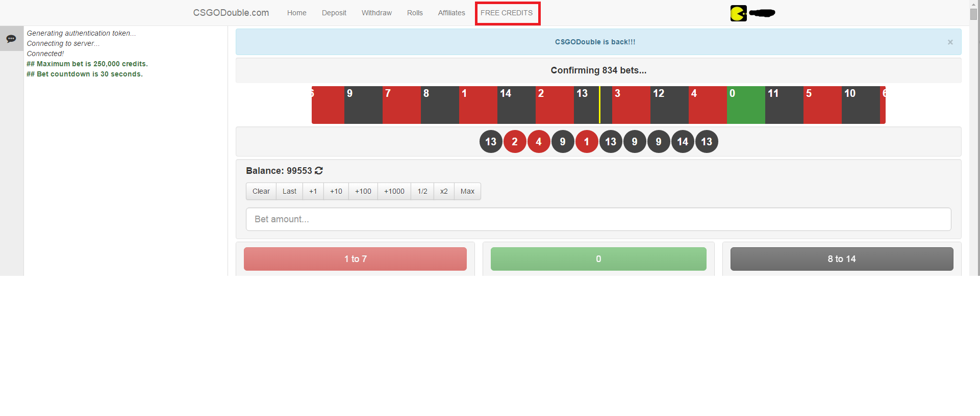Click the scrollbar up arrow
980x416 pixels.
tap(974, 4)
